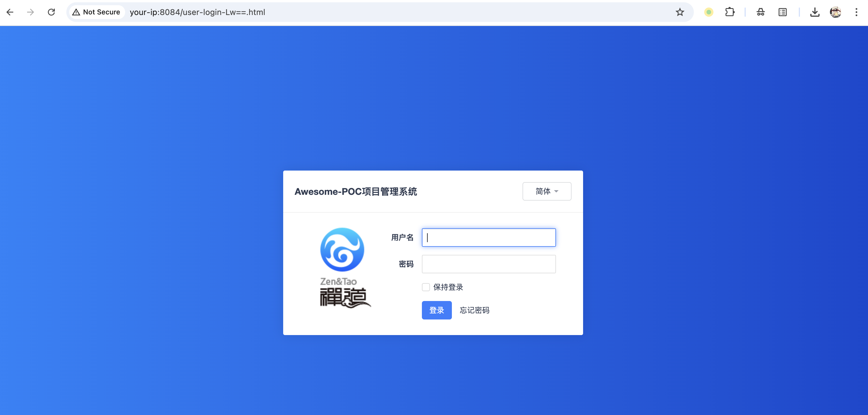
Task: Click the browser forward arrow
Action: tap(30, 12)
